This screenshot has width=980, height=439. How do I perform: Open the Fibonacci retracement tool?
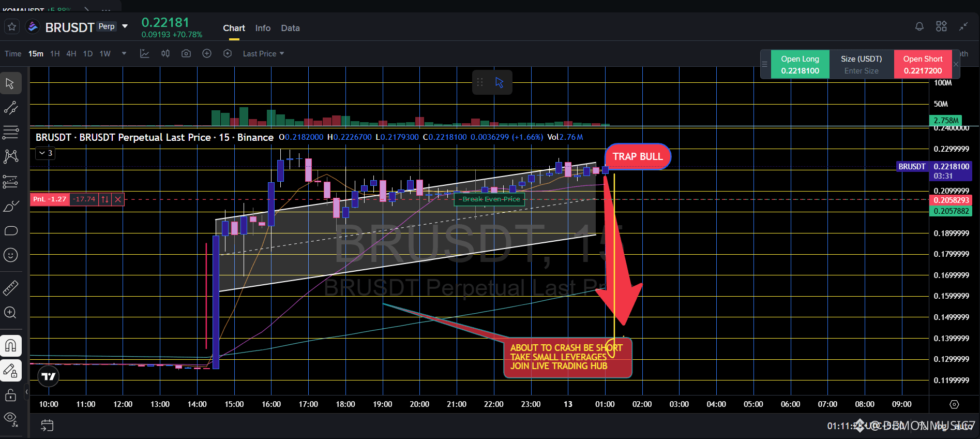10,132
